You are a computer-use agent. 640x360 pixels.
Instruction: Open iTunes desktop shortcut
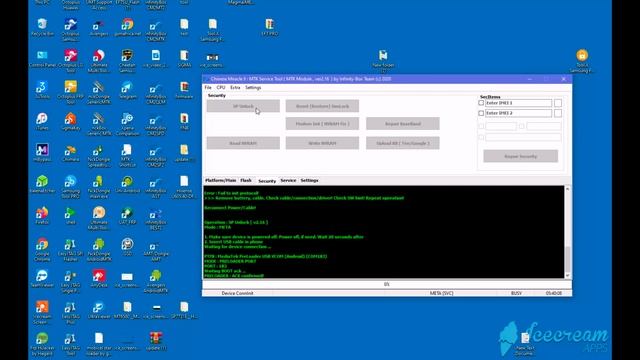click(42, 121)
